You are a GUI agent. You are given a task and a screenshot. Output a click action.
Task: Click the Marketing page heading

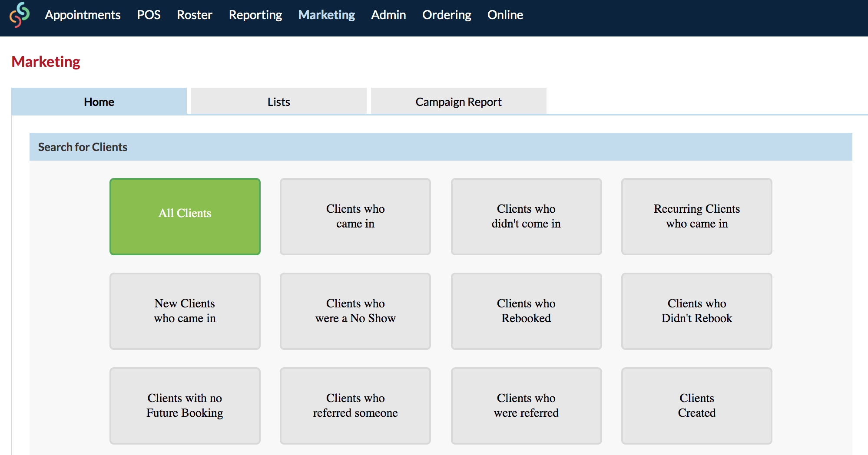click(x=46, y=62)
